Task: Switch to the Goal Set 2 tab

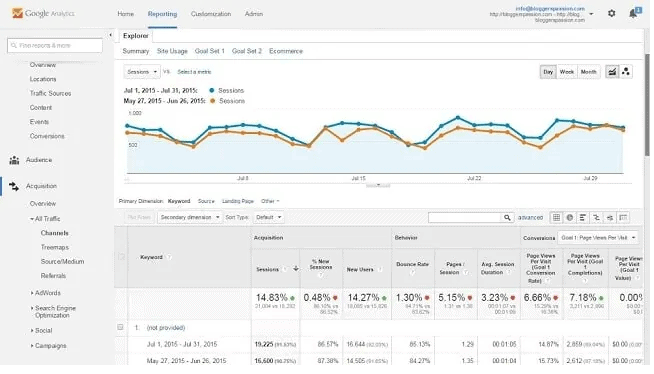Action: [247, 51]
